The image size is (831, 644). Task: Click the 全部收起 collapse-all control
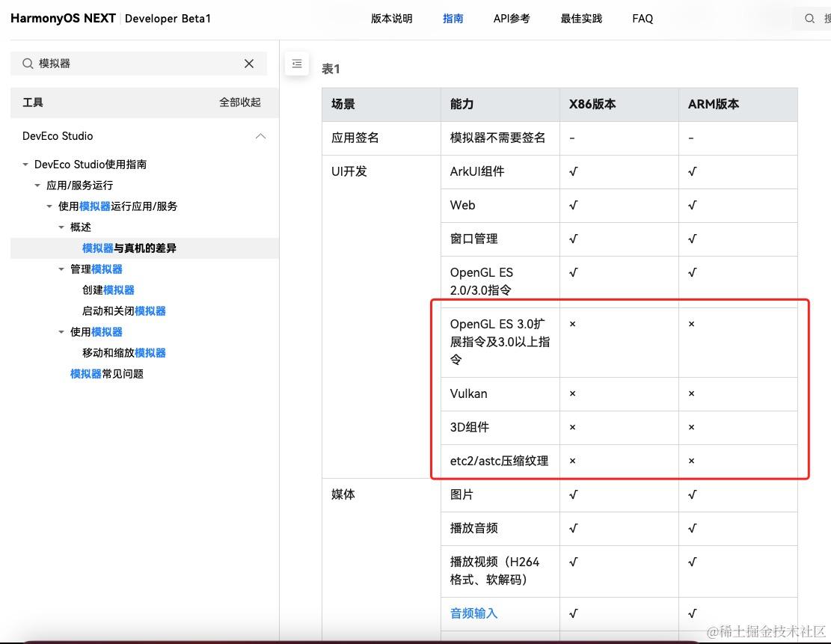click(x=240, y=102)
